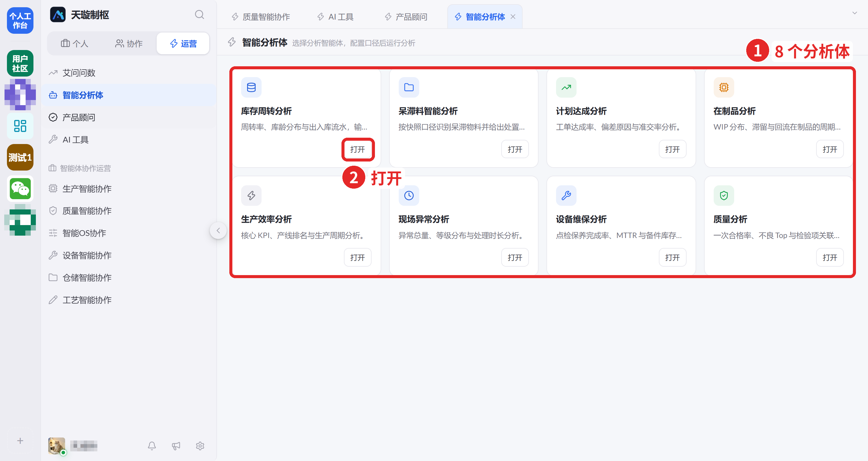Click 呆滞料智能分析 folder icon
This screenshot has height=461, width=868.
click(409, 88)
